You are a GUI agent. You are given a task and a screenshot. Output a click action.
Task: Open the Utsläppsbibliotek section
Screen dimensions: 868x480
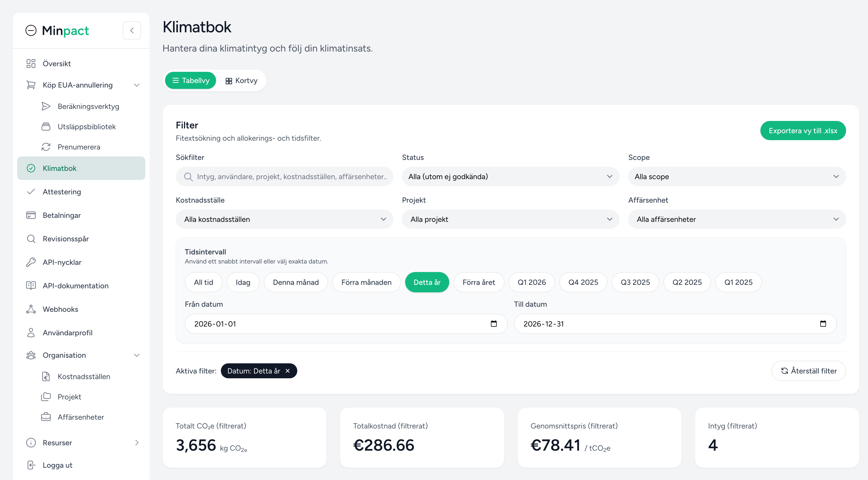point(87,126)
